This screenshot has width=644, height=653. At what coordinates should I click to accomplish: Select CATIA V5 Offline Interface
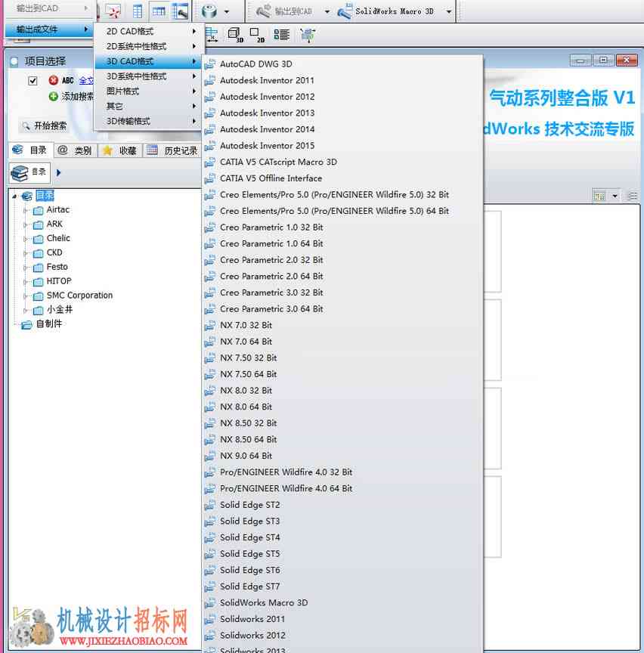pos(342,178)
